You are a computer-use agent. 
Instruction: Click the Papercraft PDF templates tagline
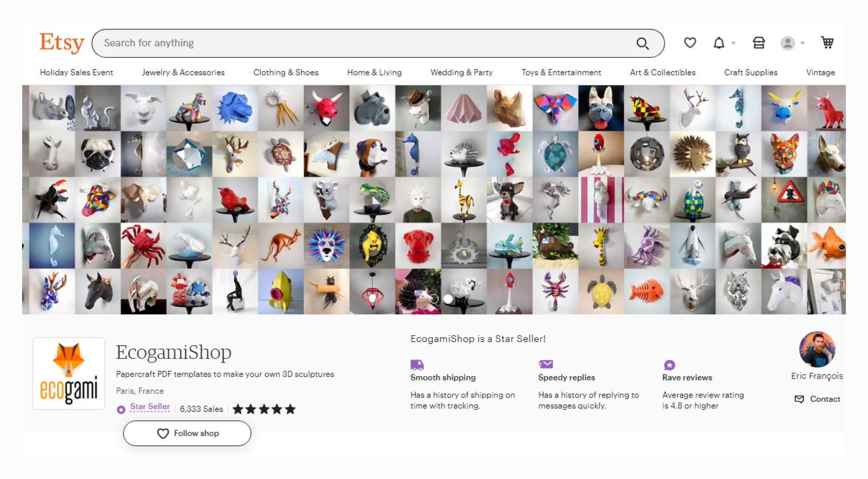[x=225, y=374]
